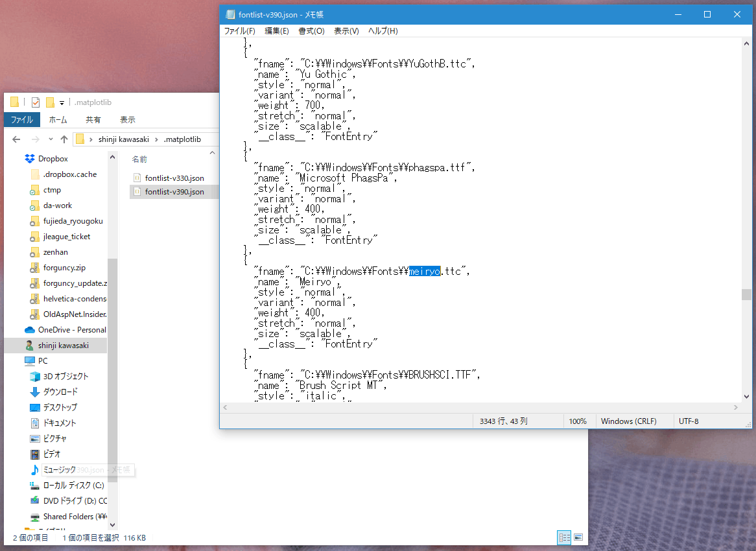Image resolution: width=756 pixels, height=551 pixels.
Task: Switch to the 共有 ribbon tab
Action: click(x=93, y=119)
